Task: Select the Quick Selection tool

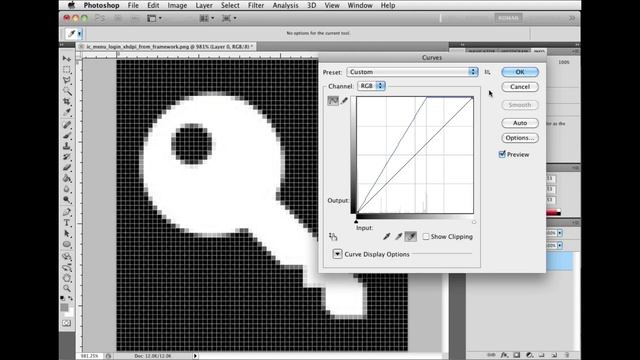Action: pos(67,91)
